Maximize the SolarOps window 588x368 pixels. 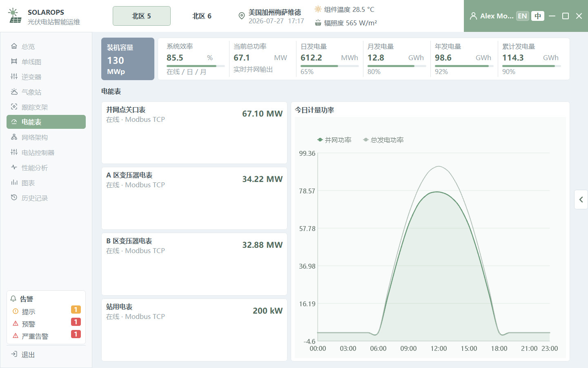coord(566,16)
